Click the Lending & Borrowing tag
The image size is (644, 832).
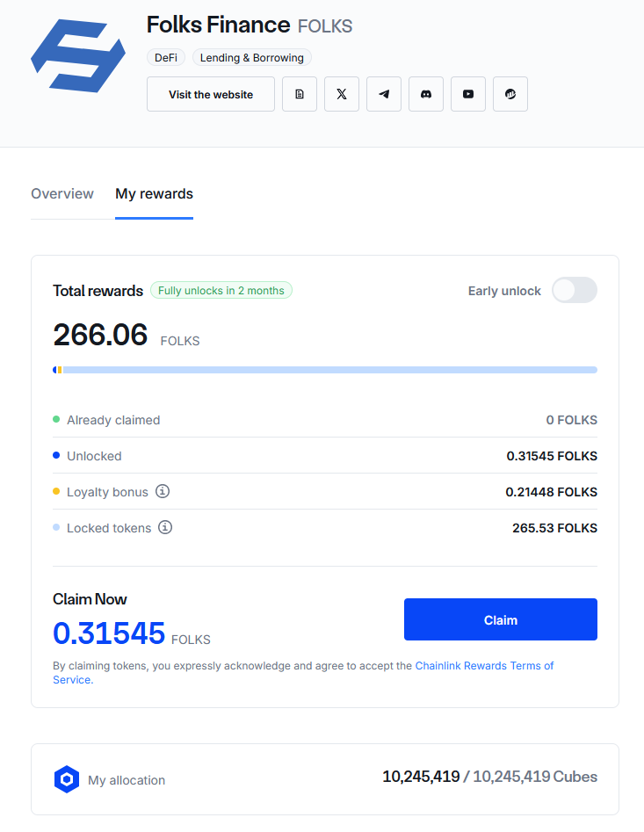252,57
